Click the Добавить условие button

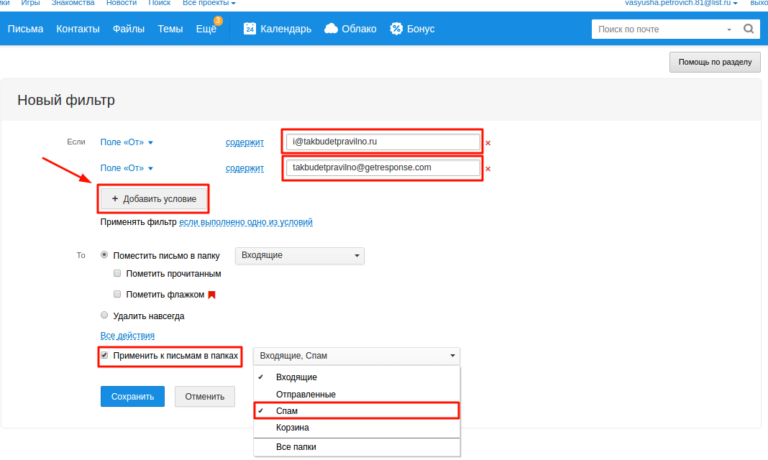pos(154,199)
